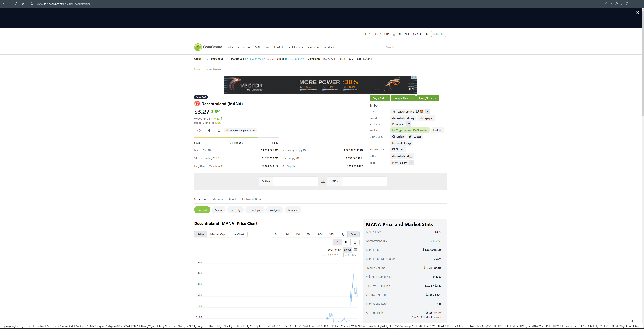Switch to the Markets tab

(x=217, y=199)
